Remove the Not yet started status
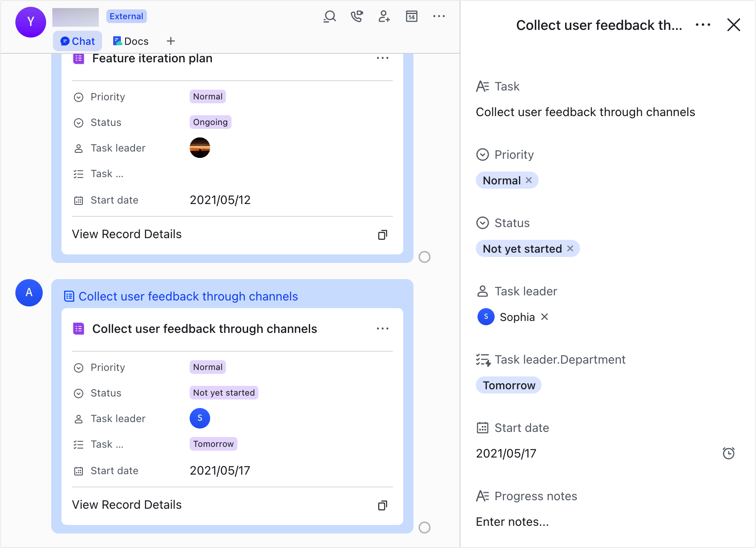Image resolution: width=756 pixels, height=548 pixels. (x=570, y=248)
